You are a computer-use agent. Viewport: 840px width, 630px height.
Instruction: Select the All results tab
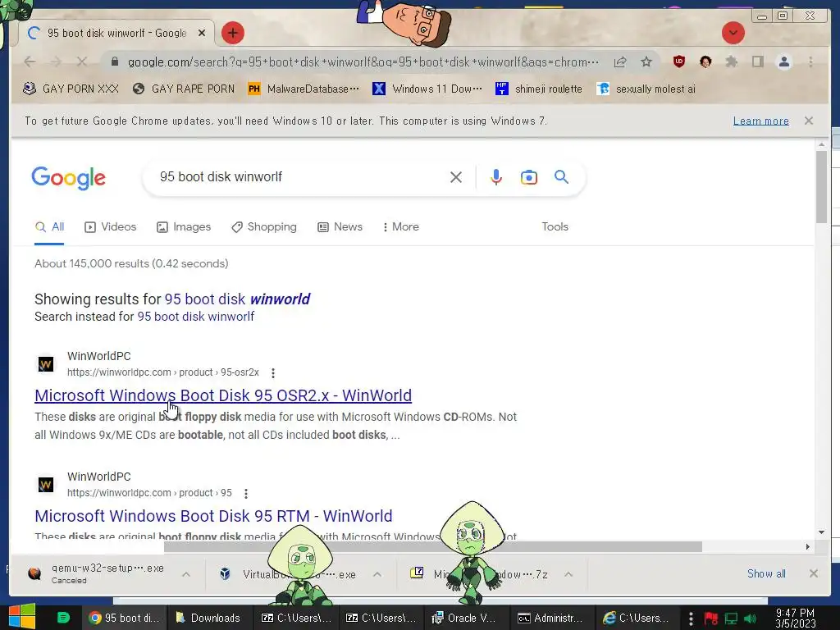(x=49, y=227)
